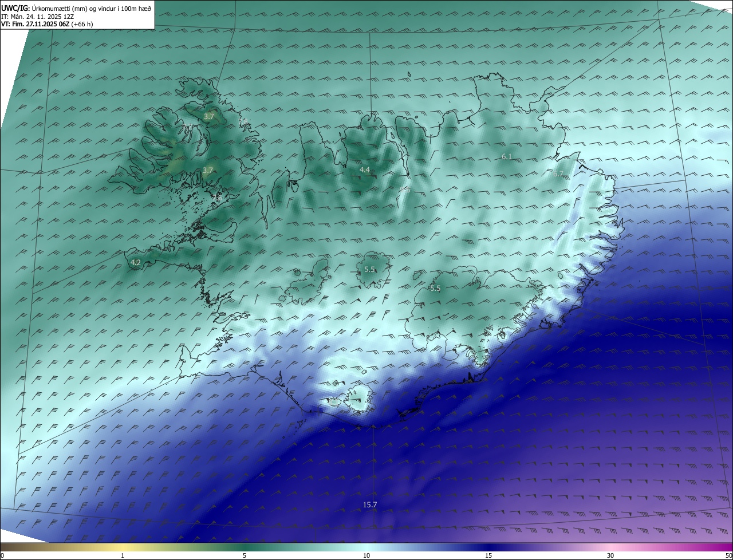Select the "VT: Fim. 27.11.2025 06Z (+66 h)" line
This screenshot has width=733, height=560.
[47, 24]
